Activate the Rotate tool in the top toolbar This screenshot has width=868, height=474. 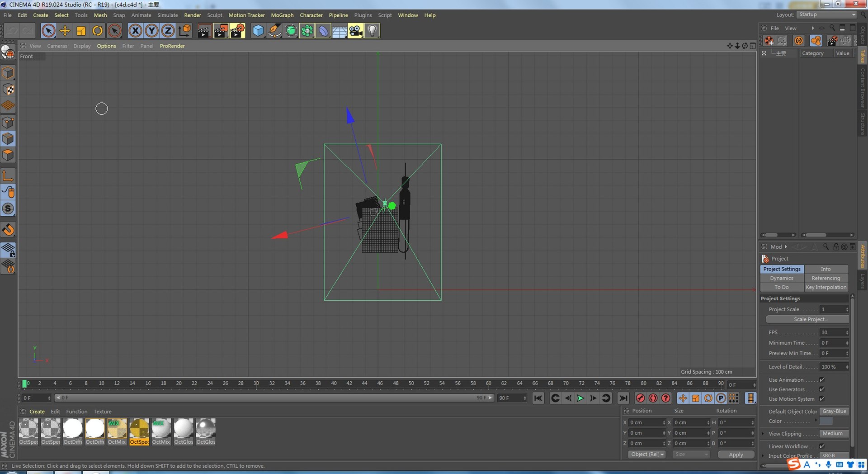coord(98,31)
